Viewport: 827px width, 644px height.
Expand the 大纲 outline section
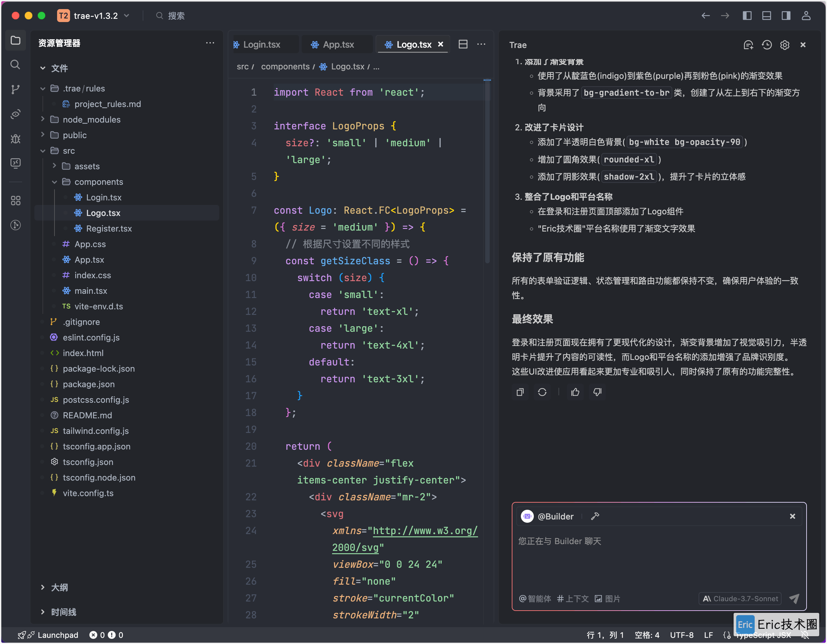[43, 587]
